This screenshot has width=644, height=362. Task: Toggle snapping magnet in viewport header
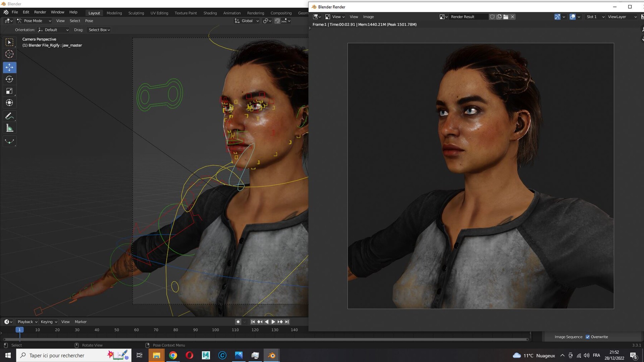277,21
